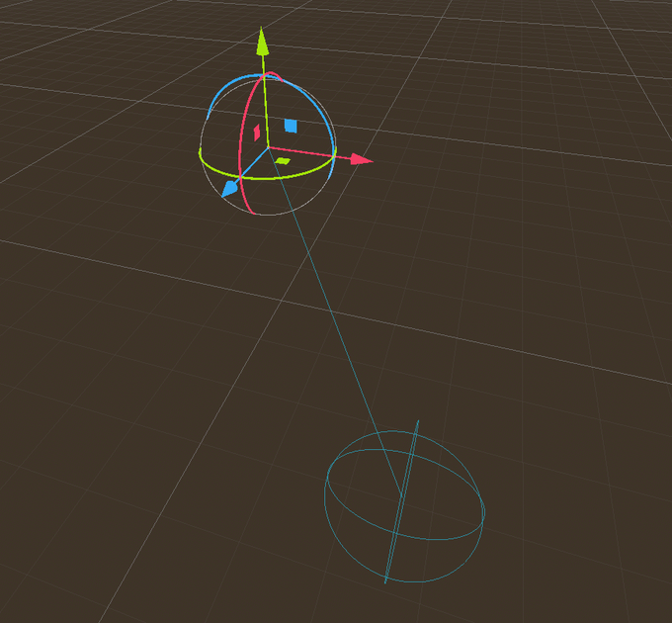672x623 pixels.
Task: Click the green horizontal rotation ring
Action: tap(268, 177)
